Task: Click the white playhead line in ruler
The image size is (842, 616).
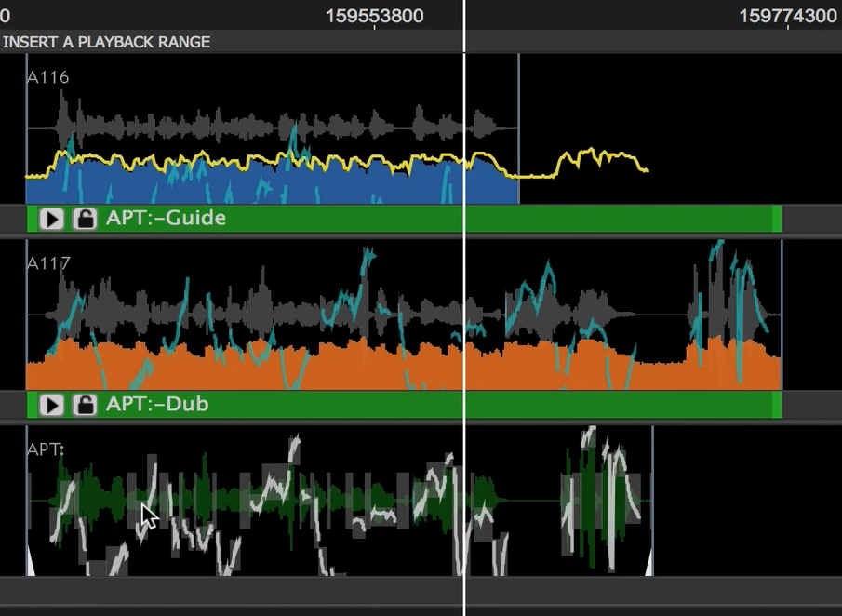Action: [464, 14]
